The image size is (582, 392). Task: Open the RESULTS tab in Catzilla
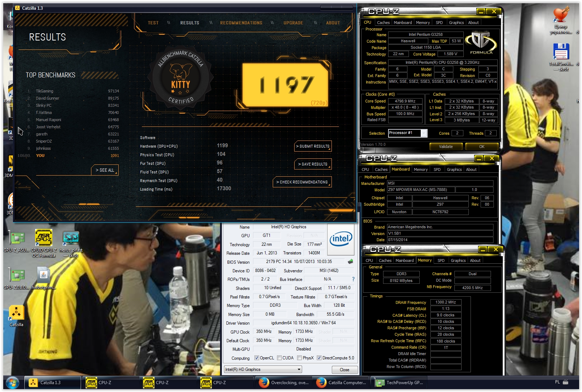coord(190,23)
